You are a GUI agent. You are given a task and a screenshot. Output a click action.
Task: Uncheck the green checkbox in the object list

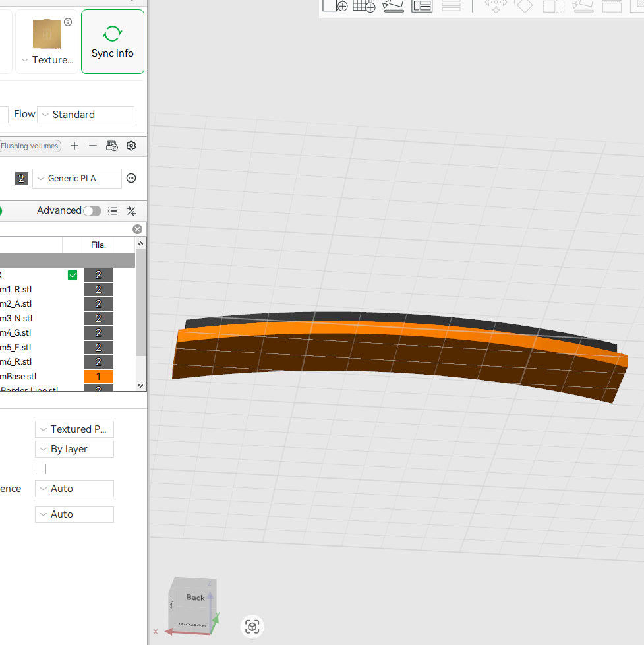pos(73,274)
